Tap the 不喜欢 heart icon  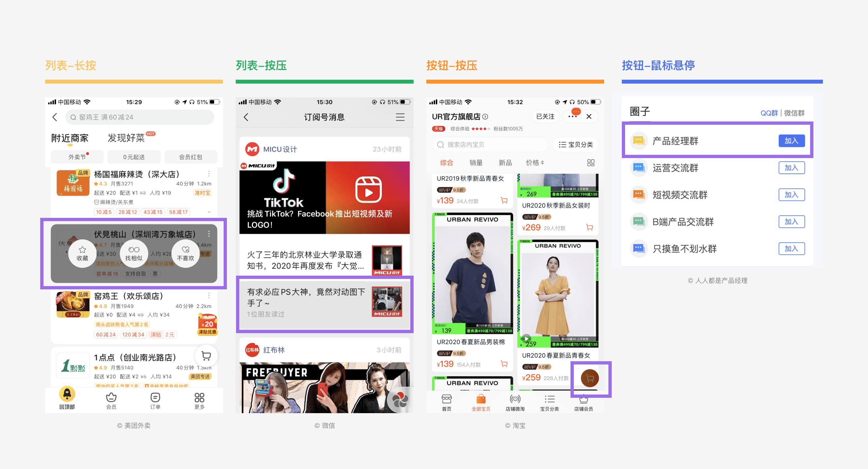185,250
